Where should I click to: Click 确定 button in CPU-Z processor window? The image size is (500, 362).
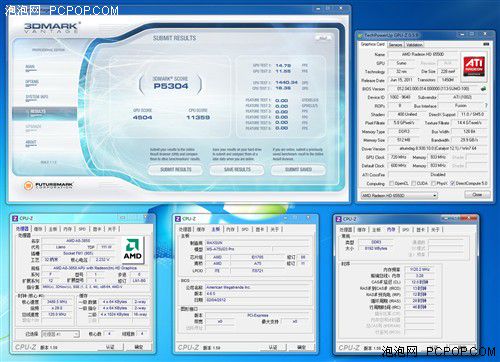pos(139,347)
